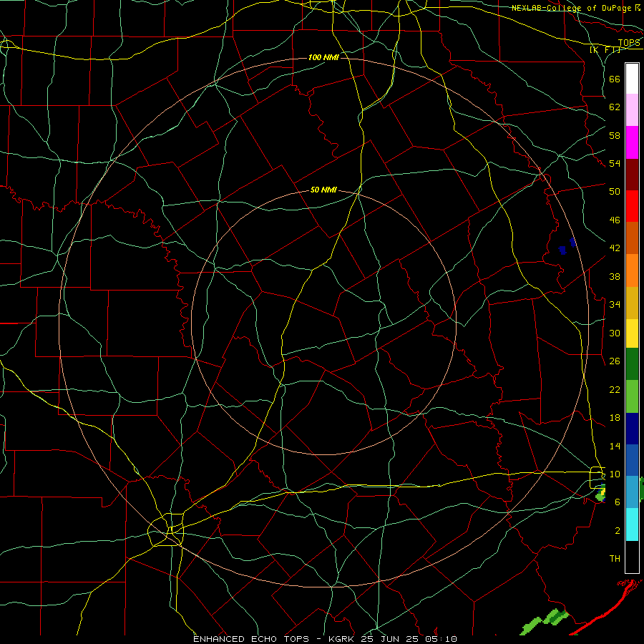Click the 05:10 timestamp in the caption

click(x=440, y=639)
